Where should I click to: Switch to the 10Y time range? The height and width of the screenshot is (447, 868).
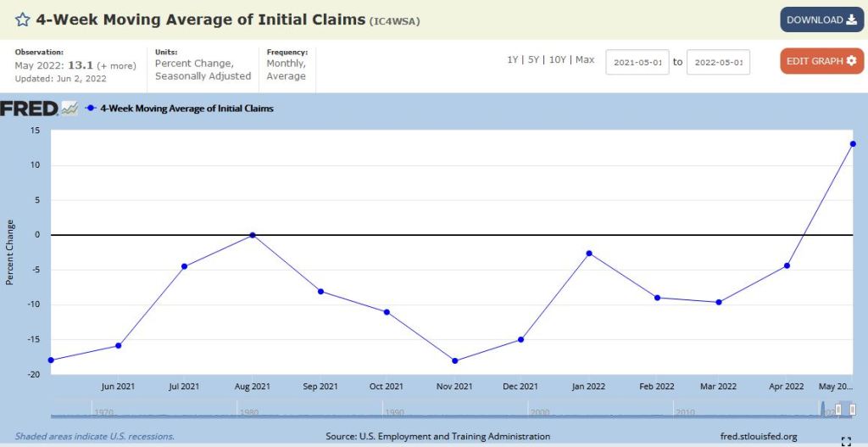[x=558, y=60]
